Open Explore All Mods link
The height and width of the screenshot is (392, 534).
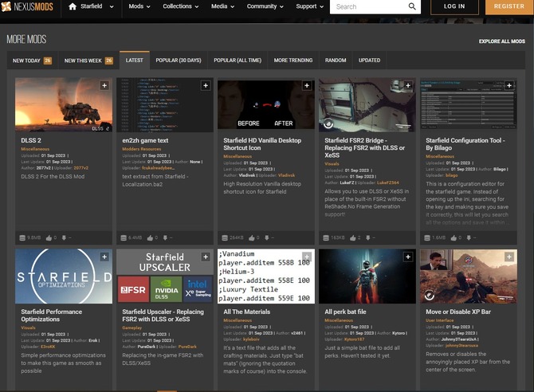pyautogui.click(x=501, y=41)
